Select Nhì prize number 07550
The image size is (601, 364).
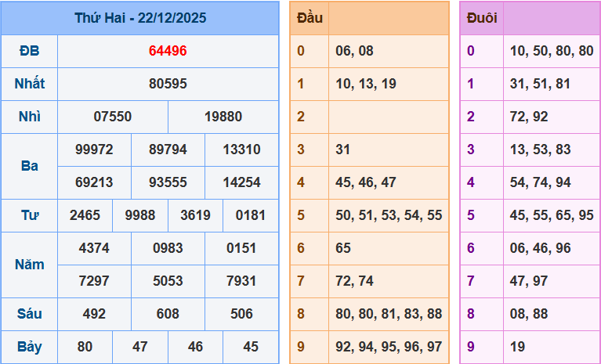113,117
